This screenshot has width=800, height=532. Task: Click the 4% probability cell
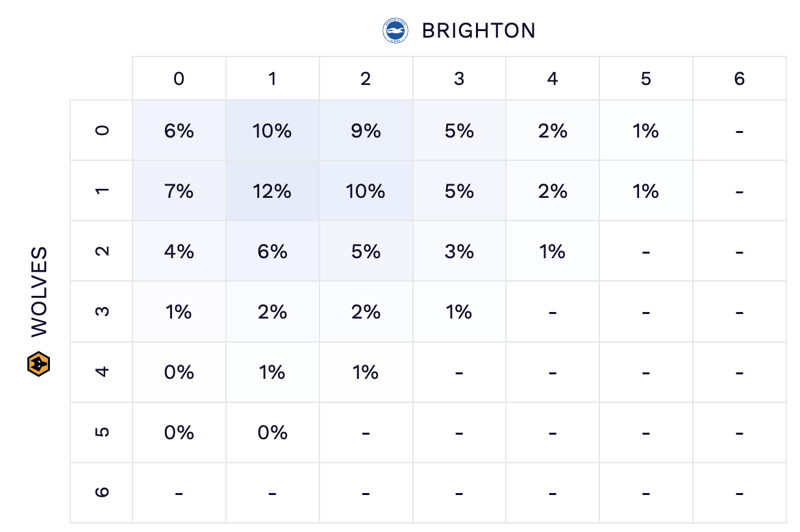tap(179, 251)
